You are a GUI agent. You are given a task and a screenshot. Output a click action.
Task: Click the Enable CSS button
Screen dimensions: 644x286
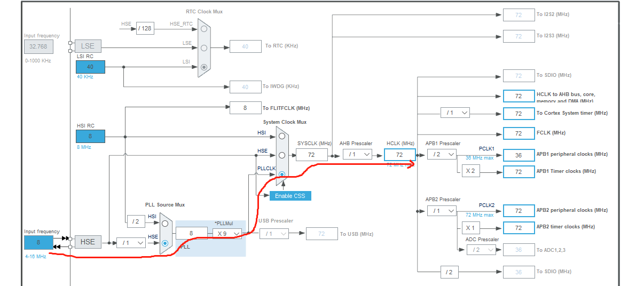[x=290, y=196]
